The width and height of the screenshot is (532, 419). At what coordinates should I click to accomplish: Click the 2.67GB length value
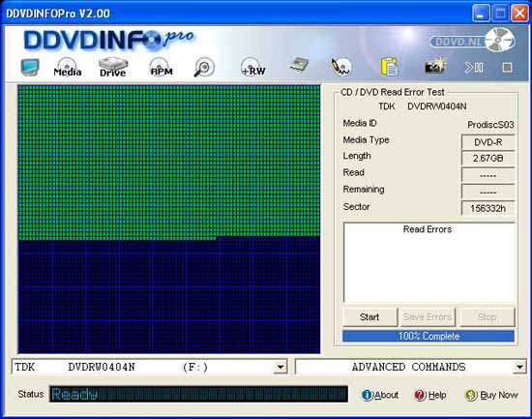488,159
